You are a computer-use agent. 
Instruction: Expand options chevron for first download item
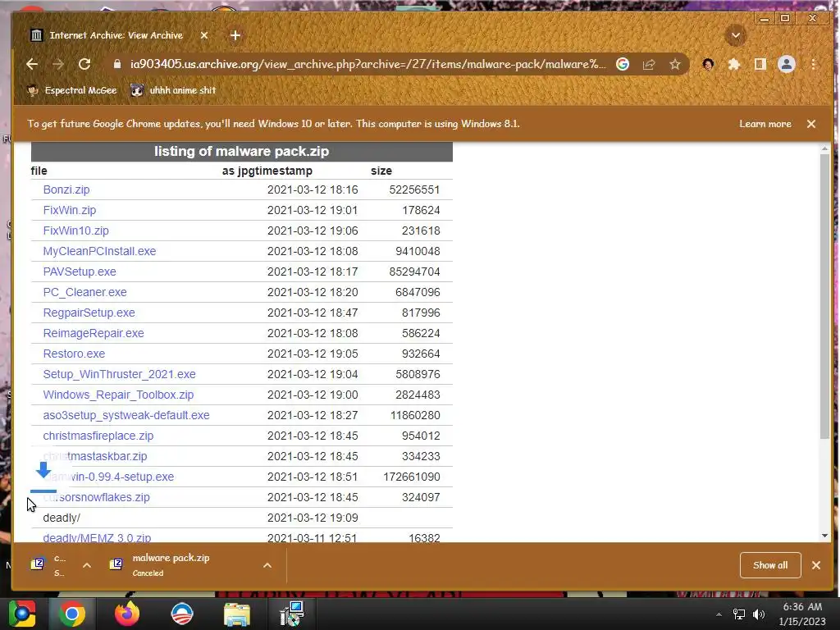click(x=87, y=566)
